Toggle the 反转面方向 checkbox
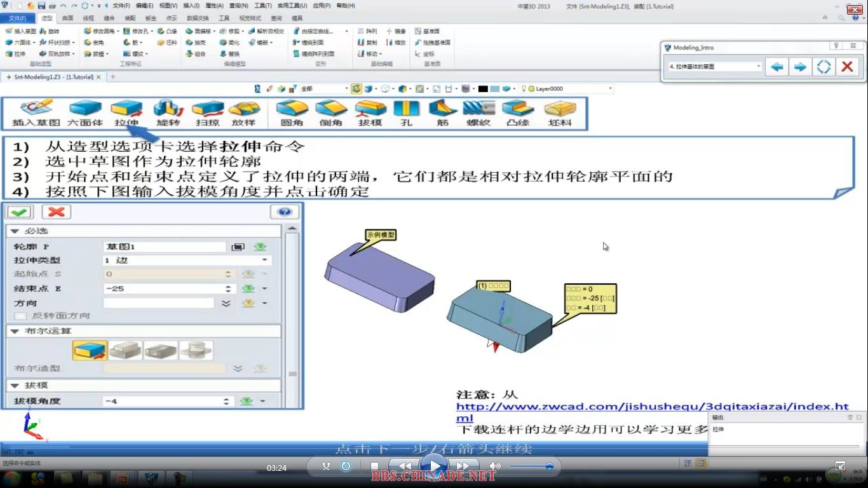The image size is (868, 488). [x=21, y=316]
